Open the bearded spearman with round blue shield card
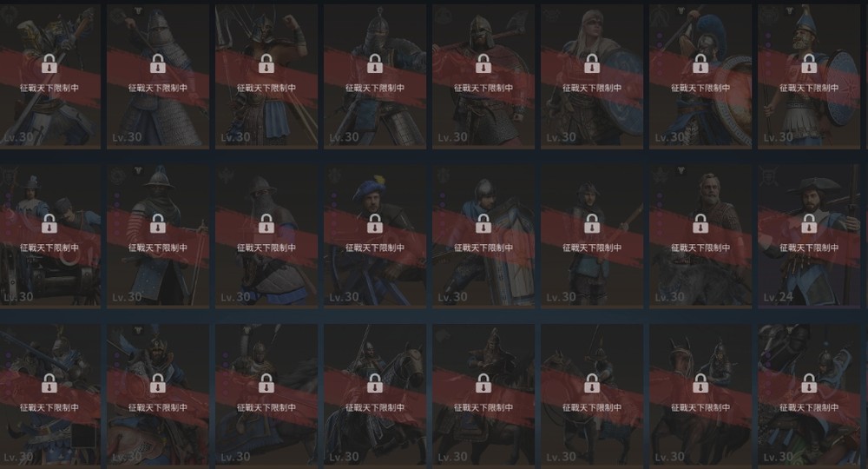Image resolution: width=868 pixels, height=469 pixels. [809, 76]
